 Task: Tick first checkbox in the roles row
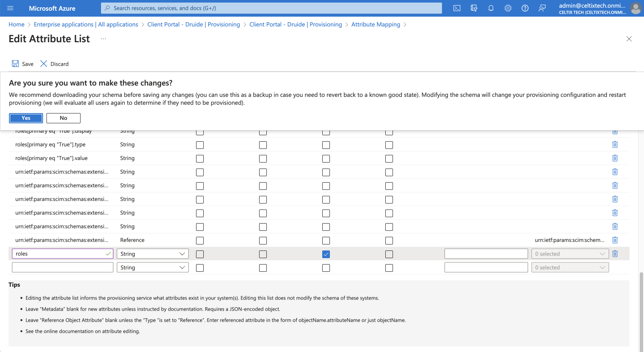coord(200,254)
